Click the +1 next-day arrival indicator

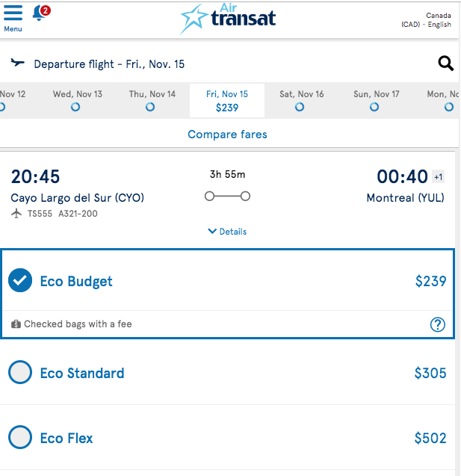(439, 177)
